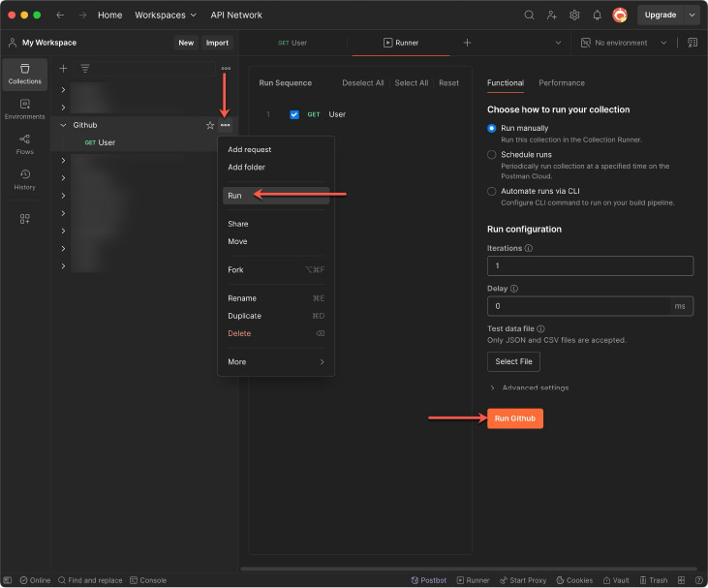Image resolution: width=708 pixels, height=588 pixels.
Task: Click the Iterations input field
Action: click(x=590, y=265)
